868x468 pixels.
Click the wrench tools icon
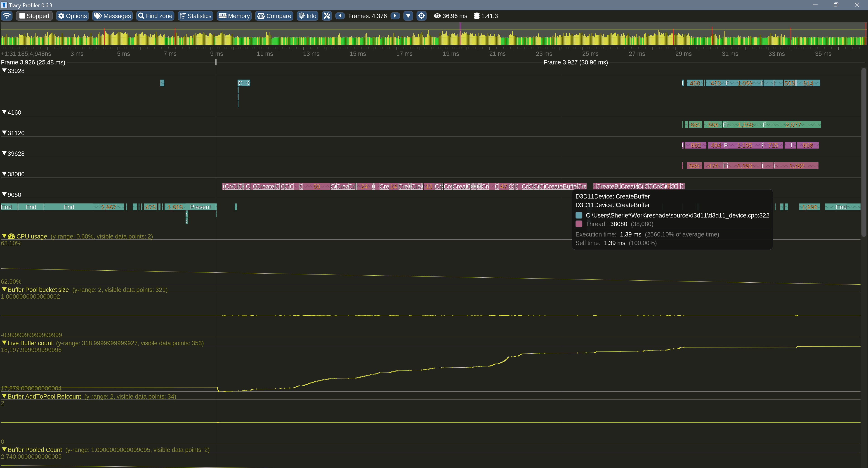[x=326, y=16]
